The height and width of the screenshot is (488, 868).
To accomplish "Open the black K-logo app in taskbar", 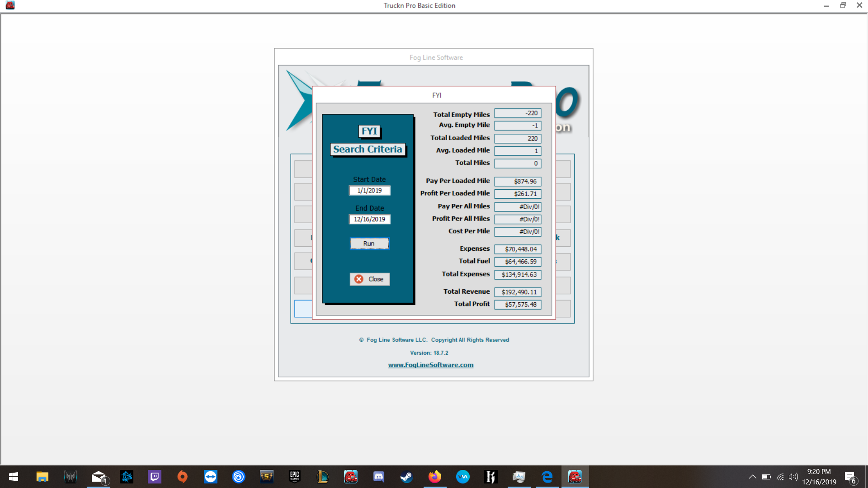I will (491, 477).
